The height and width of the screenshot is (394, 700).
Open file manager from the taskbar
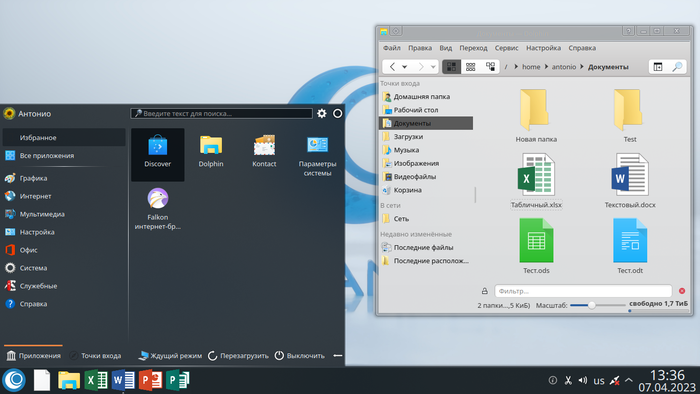tap(69, 381)
